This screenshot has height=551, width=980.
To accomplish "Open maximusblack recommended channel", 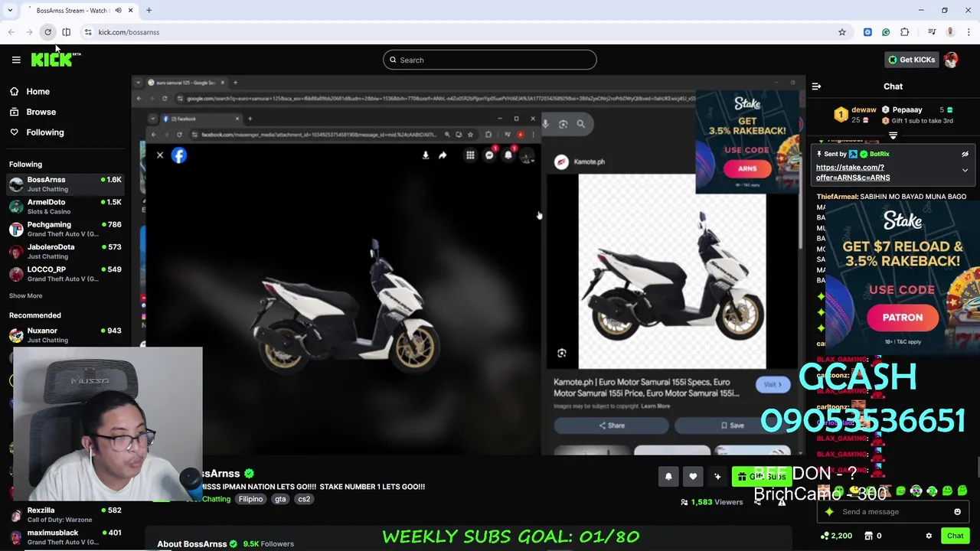I will coord(65,536).
